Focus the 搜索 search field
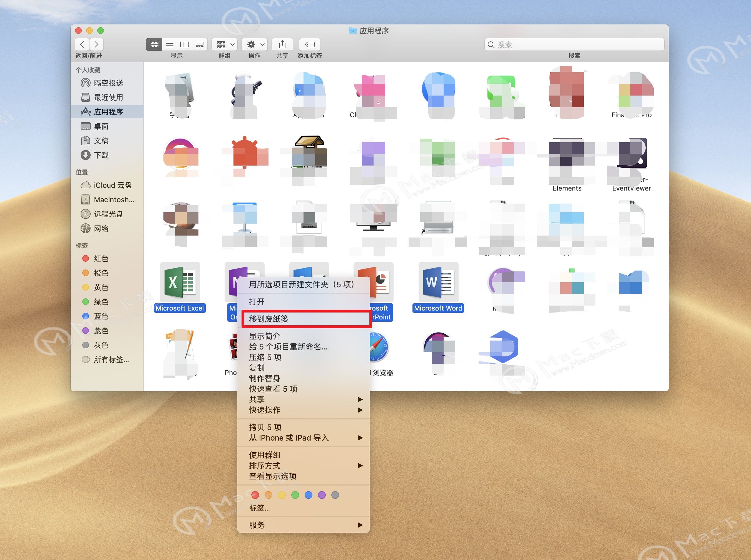The image size is (751, 560). 574,44
